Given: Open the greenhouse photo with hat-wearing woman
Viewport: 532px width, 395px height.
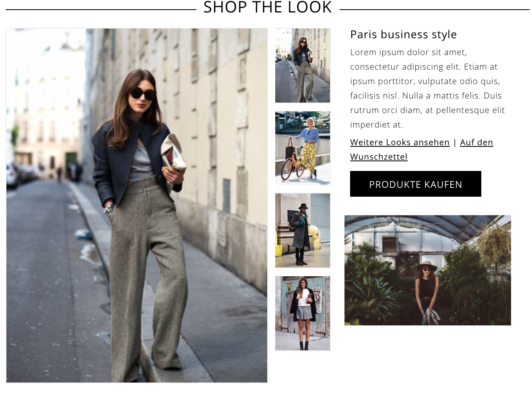Looking at the screenshot, I should 428,270.
